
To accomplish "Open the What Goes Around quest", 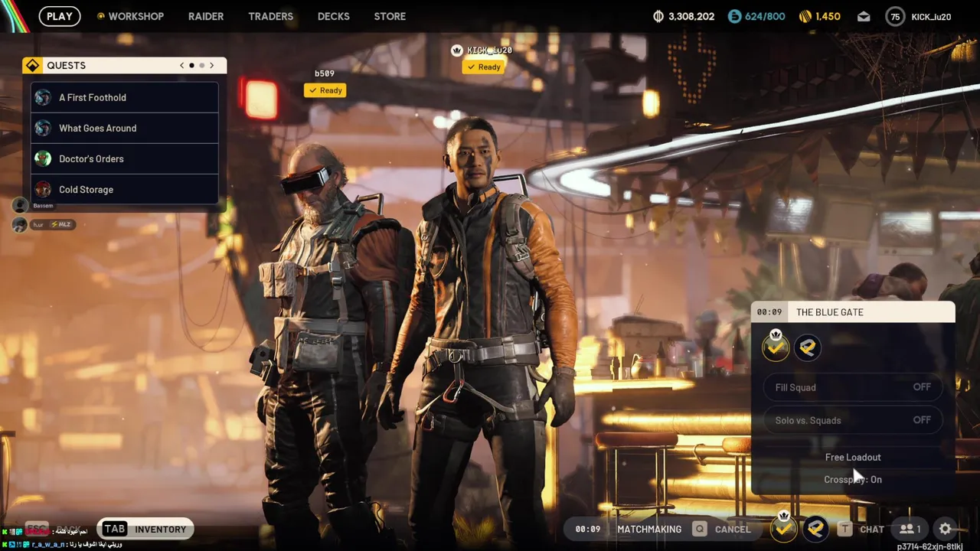I will pyautogui.click(x=125, y=128).
